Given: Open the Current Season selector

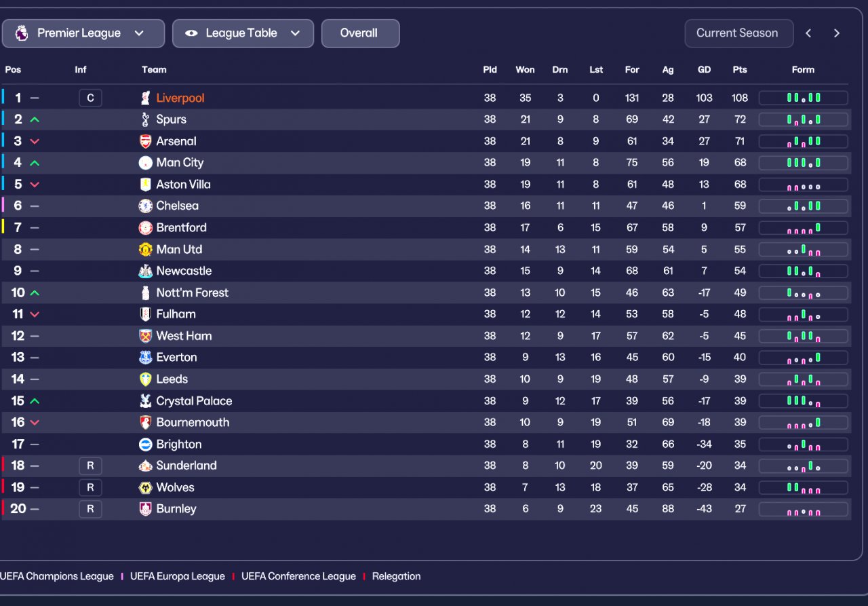Looking at the screenshot, I should click(x=738, y=33).
